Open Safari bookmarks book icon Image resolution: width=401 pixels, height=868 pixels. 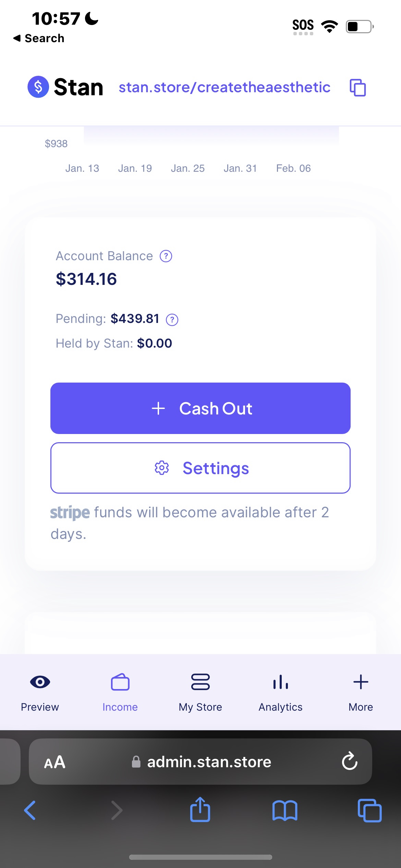tap(285, 810)
